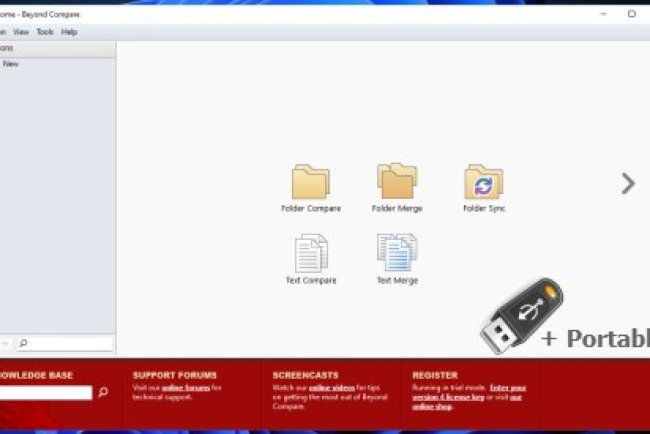This screenshot has width=650, height=434.
Task: Click the sessions panel search field
Action: click(x=65, y=343)
